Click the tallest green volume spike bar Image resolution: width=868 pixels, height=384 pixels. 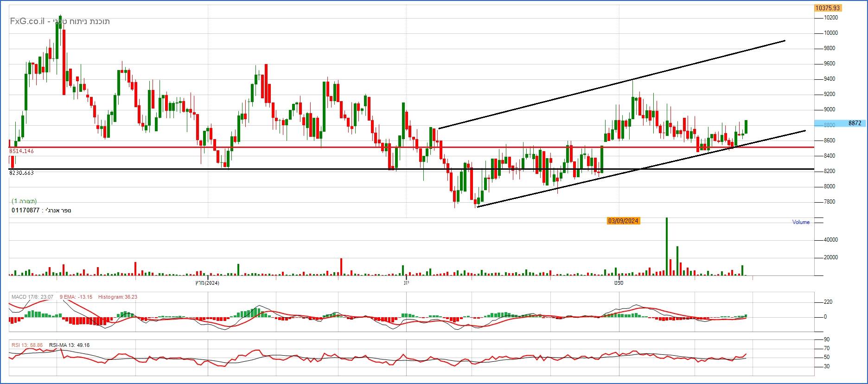coord(667,246)
